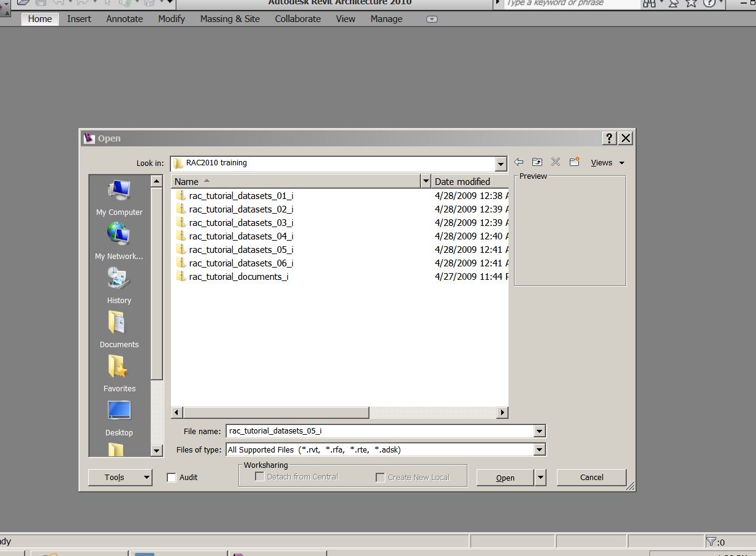Open the Manage ribbon tab
Viewport: 756px width, 556px height.
[x=387, y=19]
